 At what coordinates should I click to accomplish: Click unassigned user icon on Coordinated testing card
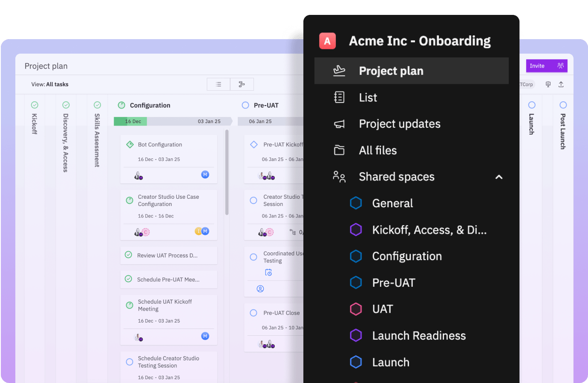pos(260,289)
